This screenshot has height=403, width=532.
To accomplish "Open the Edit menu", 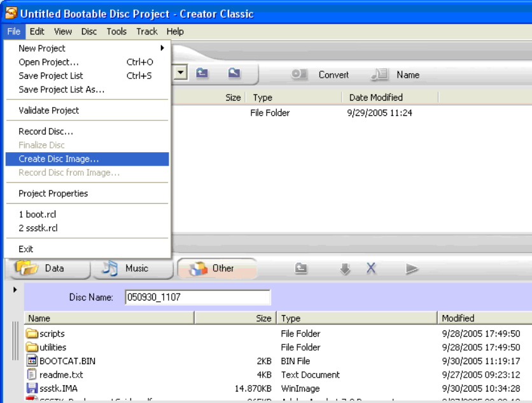I will [x=37, y=32].
